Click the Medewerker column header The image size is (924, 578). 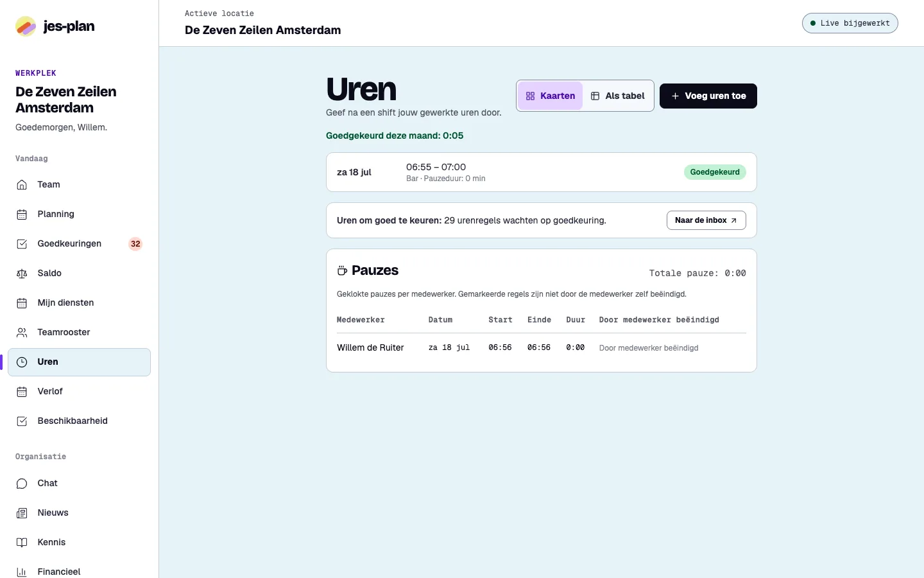click(x=361, y=320)
